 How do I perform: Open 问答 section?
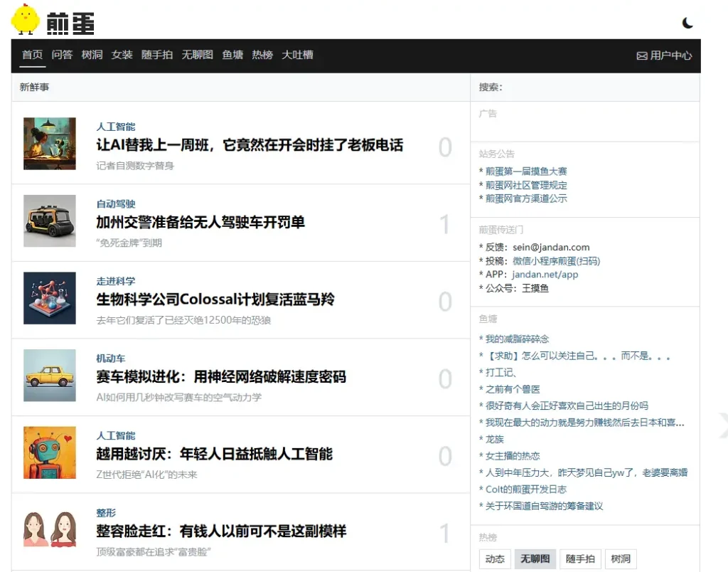pyautogui.click(x=62, y=55)
